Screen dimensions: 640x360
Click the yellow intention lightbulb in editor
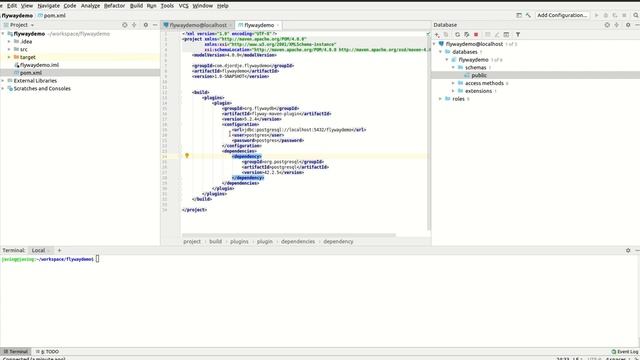[187, 156]
